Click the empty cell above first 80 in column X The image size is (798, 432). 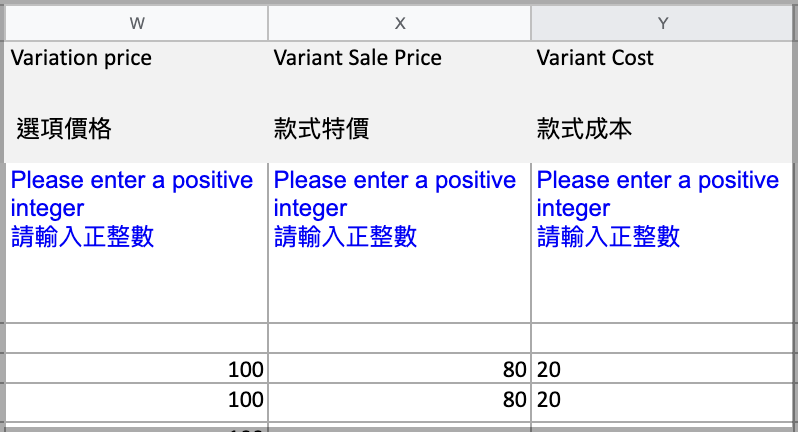(400, 338)
